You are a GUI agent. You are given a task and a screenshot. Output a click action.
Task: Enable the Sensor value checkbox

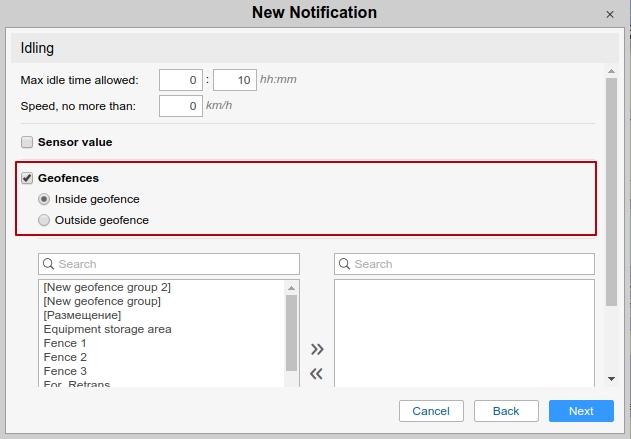coord(27,142)
